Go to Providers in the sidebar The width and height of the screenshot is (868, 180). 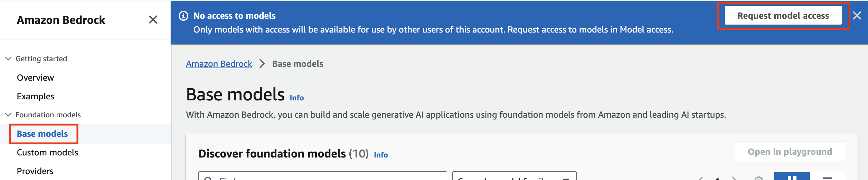(35, 171)
